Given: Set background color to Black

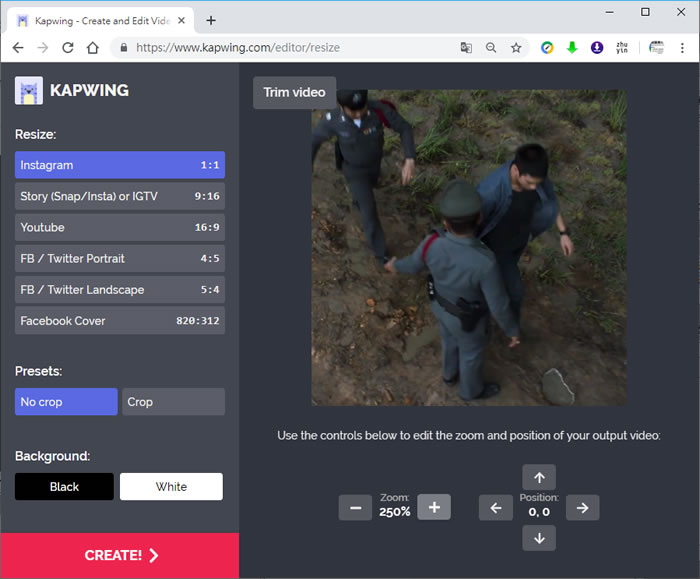Looking at the screenshot, I should [x=64, y=487].
